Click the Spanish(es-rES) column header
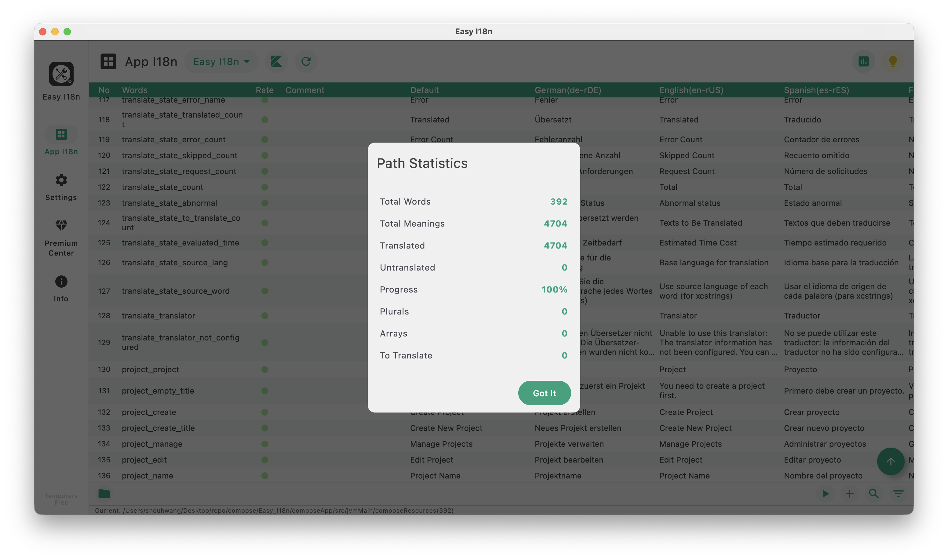The width and height of the screenshot is (948, 560). (x=816, y=90)
